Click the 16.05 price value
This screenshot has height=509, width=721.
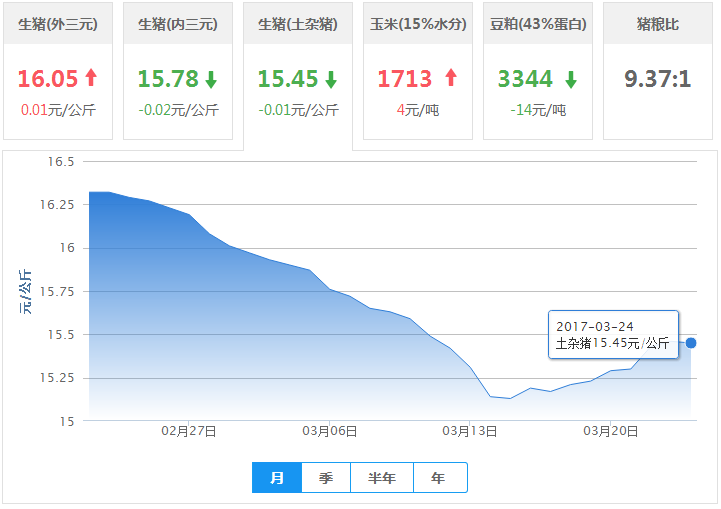(49, 79)
